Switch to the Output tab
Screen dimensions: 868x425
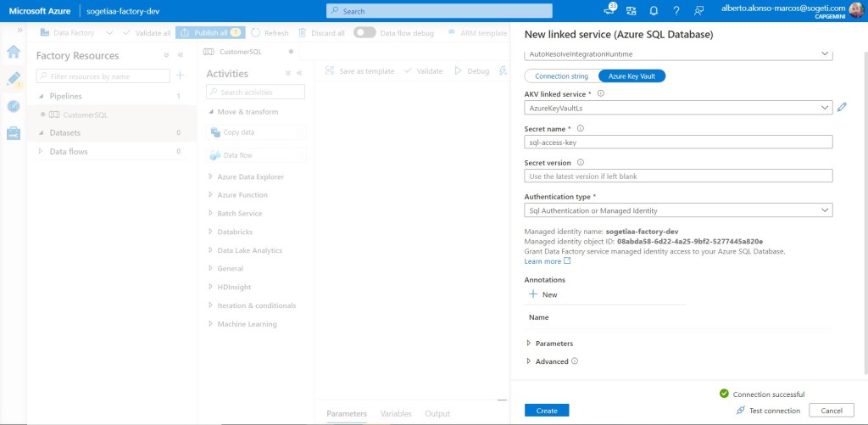tap(437, 414)
